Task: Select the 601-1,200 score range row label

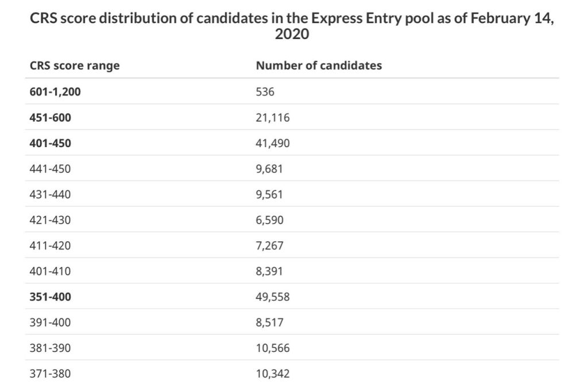Action: pyautogui.click(x=55, y=92)
